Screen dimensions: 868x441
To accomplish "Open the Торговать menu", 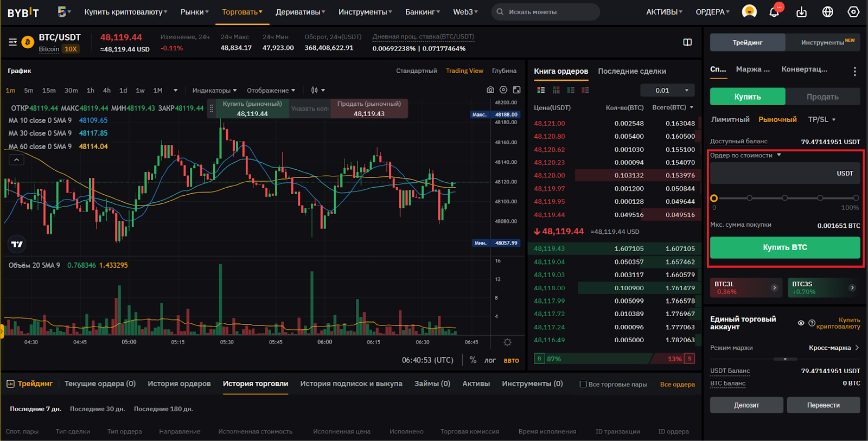I will [x=242, y=12].
